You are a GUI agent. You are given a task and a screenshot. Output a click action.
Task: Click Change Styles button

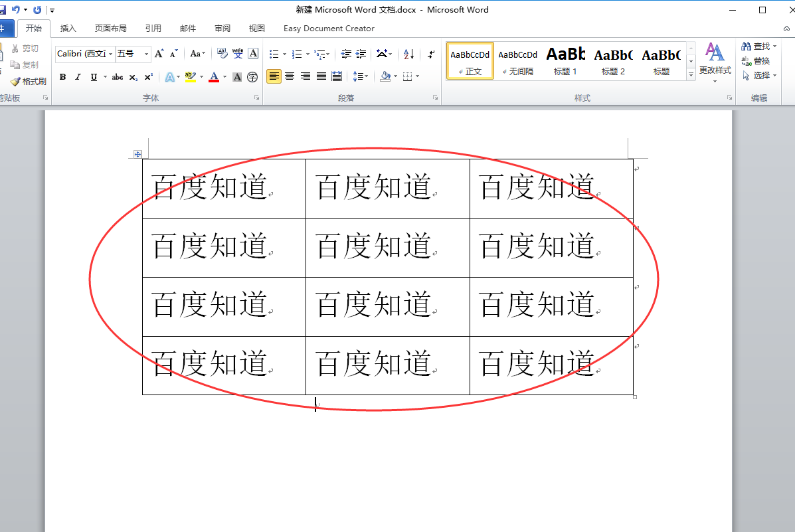point(715,63)
